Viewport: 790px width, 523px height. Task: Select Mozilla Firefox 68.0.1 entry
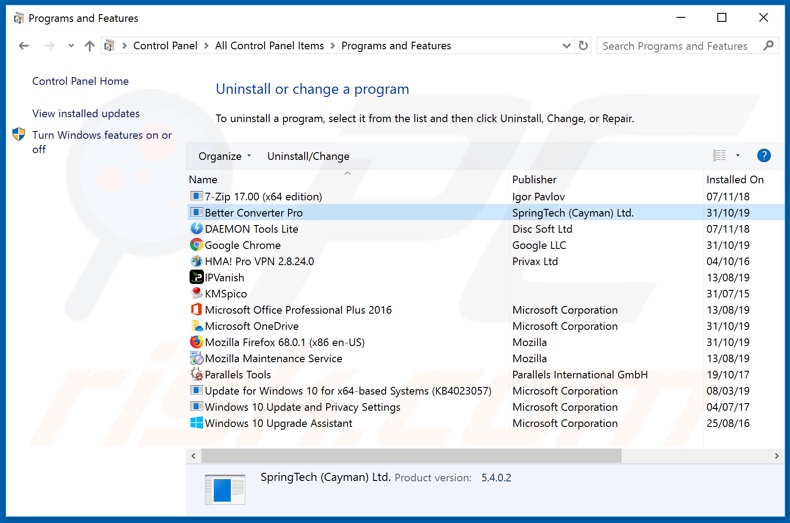[485, 342]
